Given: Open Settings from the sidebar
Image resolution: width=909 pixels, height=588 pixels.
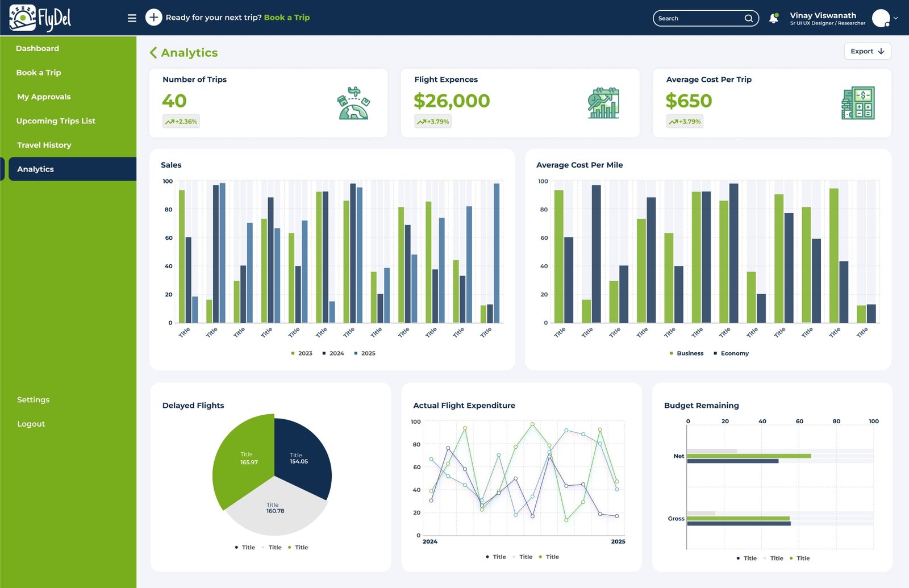Looking at the screenshot, I should coord(34,399).
